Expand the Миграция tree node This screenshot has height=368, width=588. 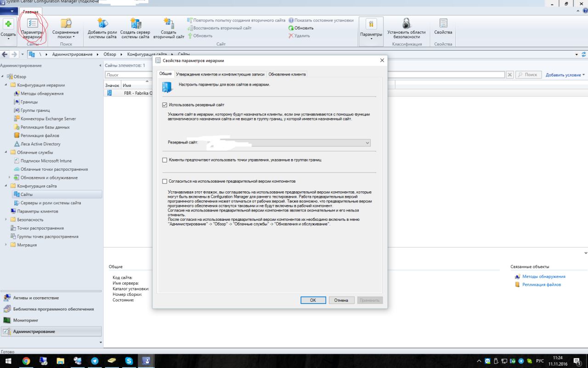tap(6, 245)
